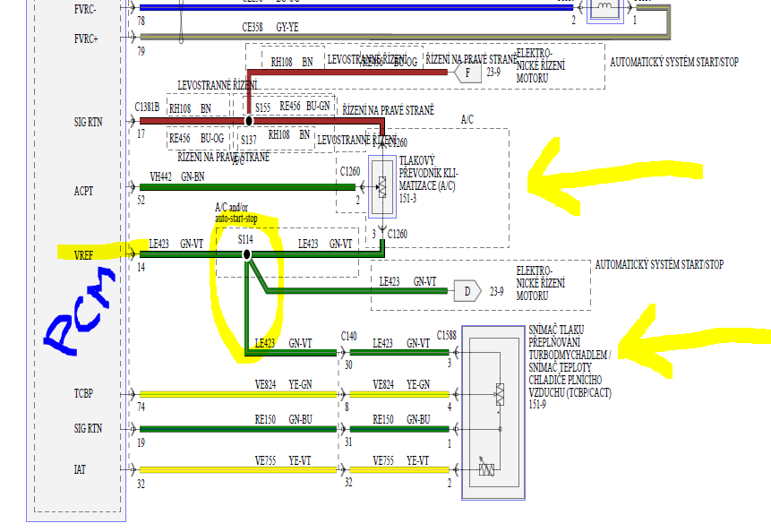Click the A/C pressure transducer resistor symbol
The height and width of the screenshot is (532, 771).
click(x=382, y=185)
